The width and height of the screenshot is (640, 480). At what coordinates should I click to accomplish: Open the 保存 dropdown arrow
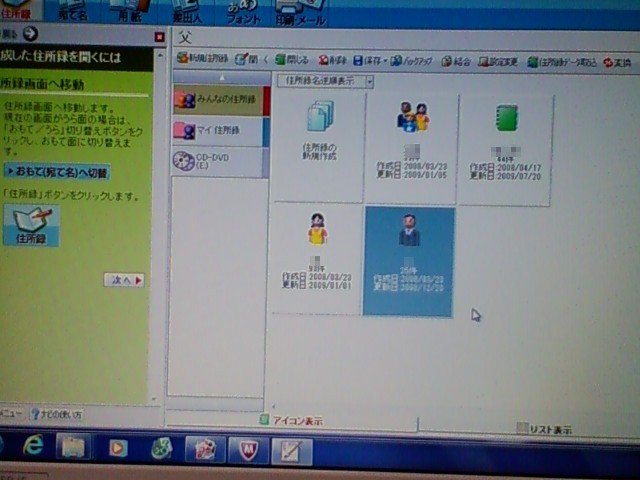pos(384,61)
